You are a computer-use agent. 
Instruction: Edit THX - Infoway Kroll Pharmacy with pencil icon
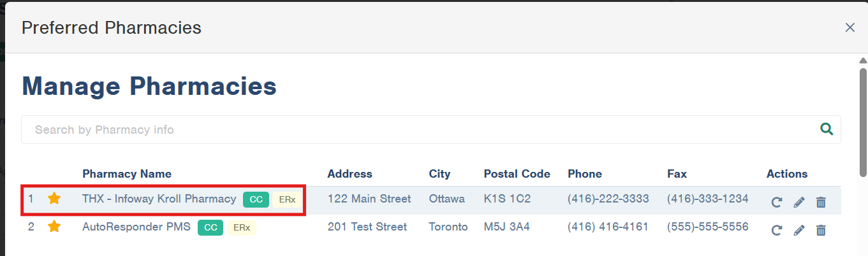point(799,203)
